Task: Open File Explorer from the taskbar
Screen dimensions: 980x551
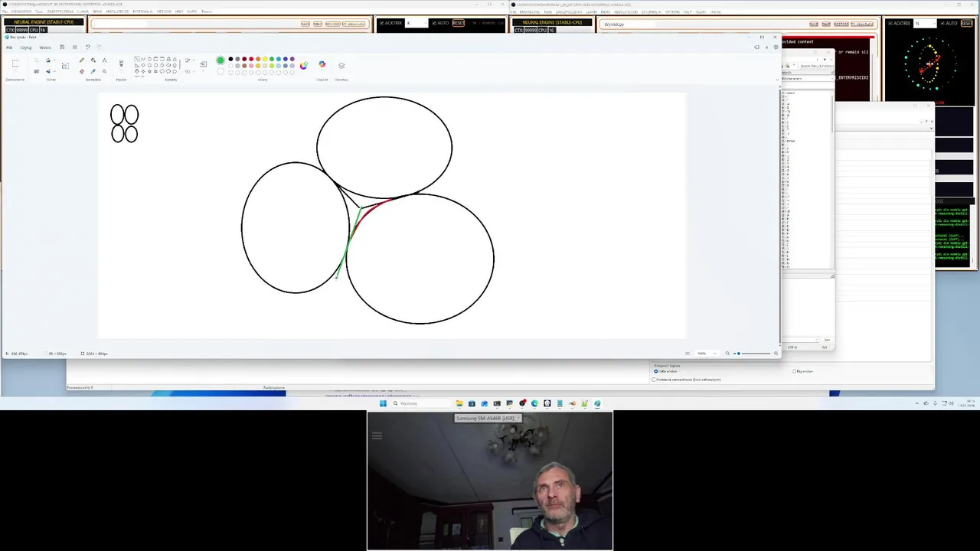Action: [x=459, y=403]
